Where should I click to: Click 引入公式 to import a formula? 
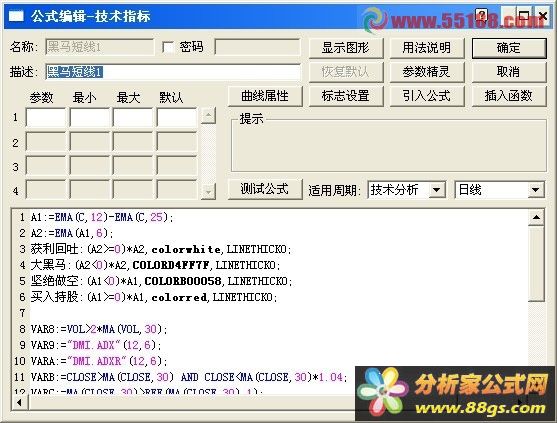tap(427, 96)
